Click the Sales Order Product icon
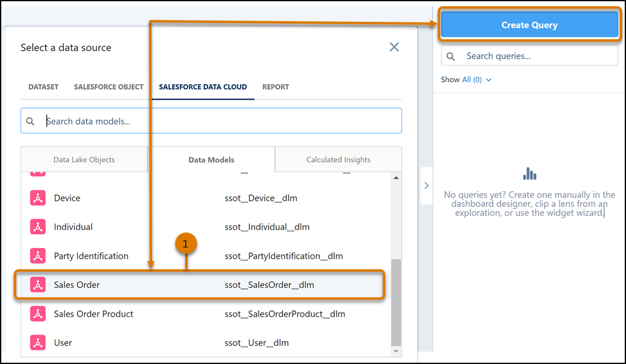Viewport: 626px width, 364px height. 38,314
